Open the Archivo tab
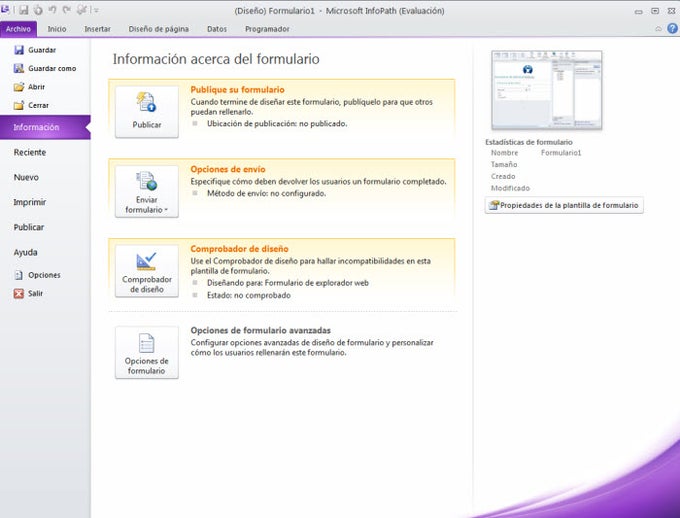 (x=18, y=29)
